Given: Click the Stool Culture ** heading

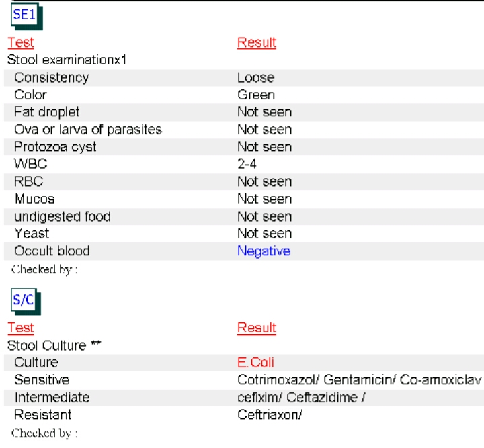Looking at the screenshot, I should 54,345.
